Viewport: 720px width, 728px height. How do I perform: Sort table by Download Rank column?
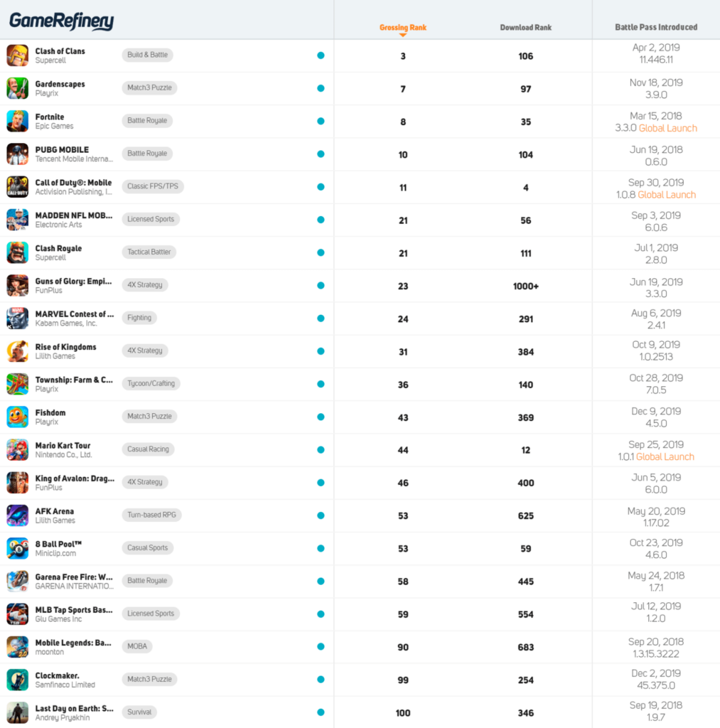point(525,28)
